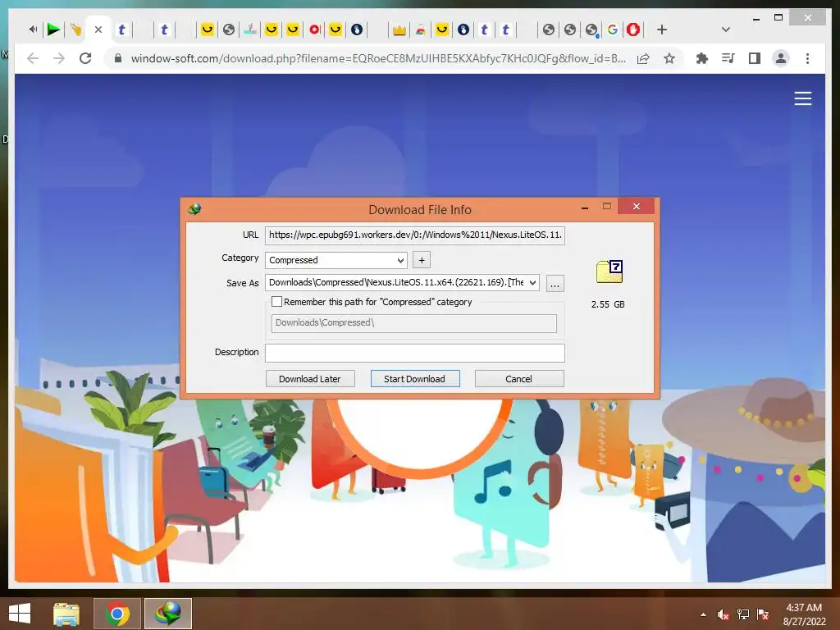
Task: Open File Explorer from taskbar
Action: (x=66, y=614)
